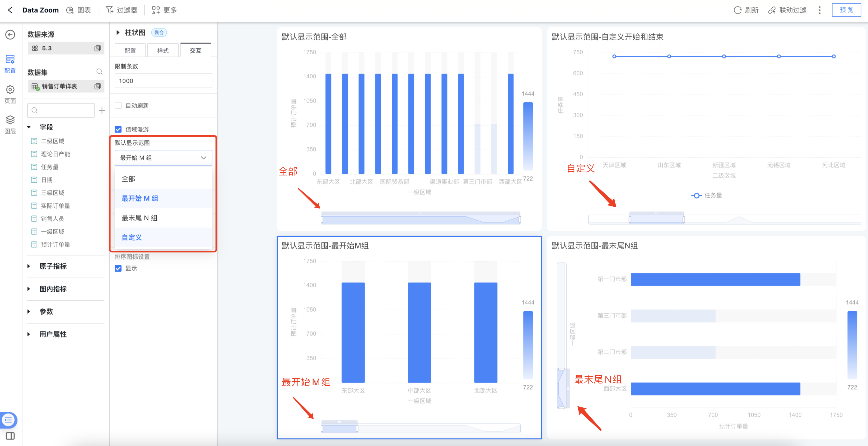Enable the 自动刷新 checkbox

(x=118, y=106)
